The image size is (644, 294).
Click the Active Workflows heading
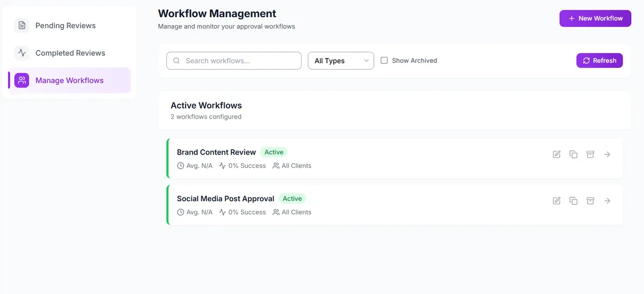click(x=206, y=105)
